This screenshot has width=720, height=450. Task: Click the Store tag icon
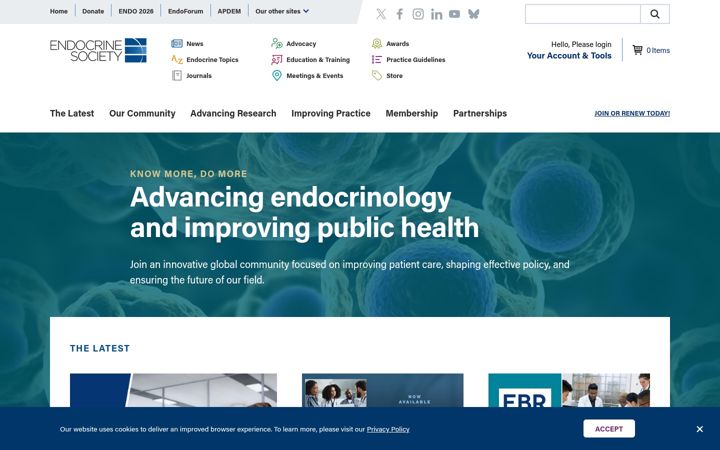click(x=377, y=76)
